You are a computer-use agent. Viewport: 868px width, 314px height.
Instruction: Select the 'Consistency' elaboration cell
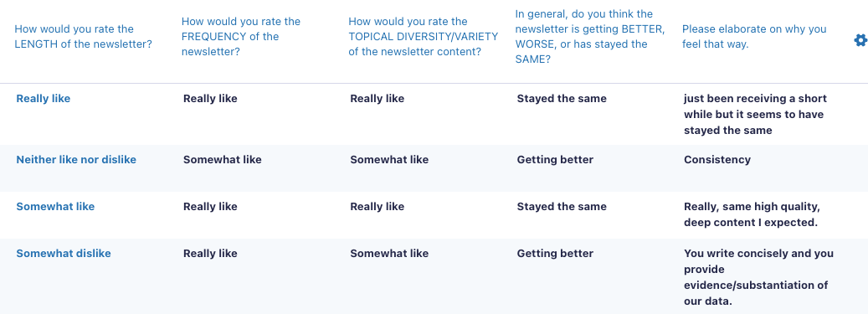click(x=717, y=159)
